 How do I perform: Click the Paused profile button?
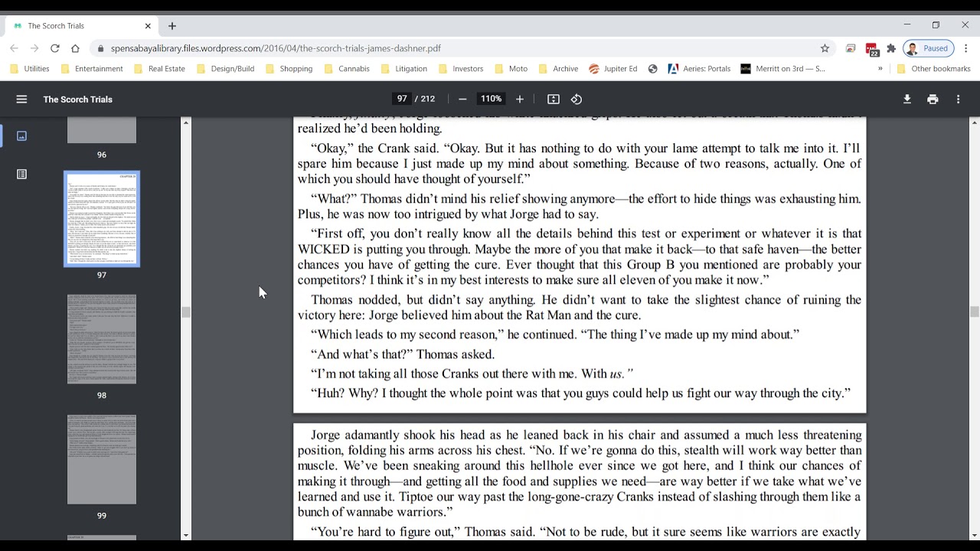pos(928,48)
